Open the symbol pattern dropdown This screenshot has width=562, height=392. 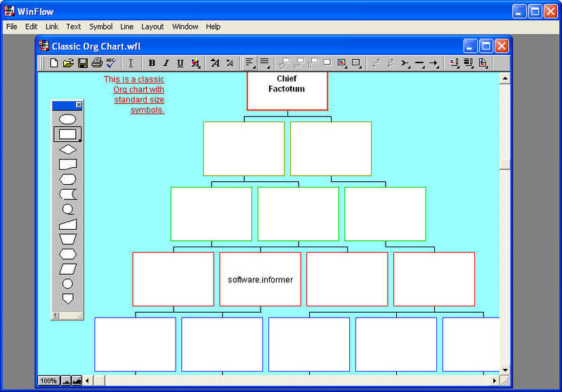tap(356, 63)
